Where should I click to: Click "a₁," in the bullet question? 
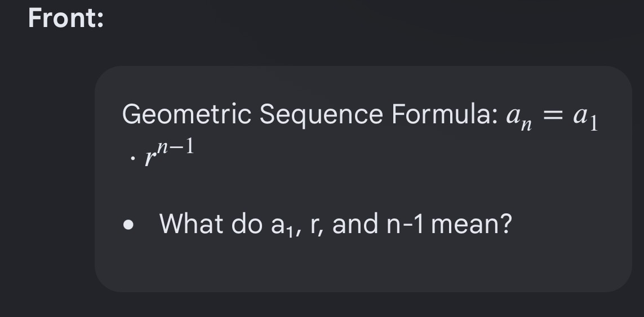tap(286, 225)
